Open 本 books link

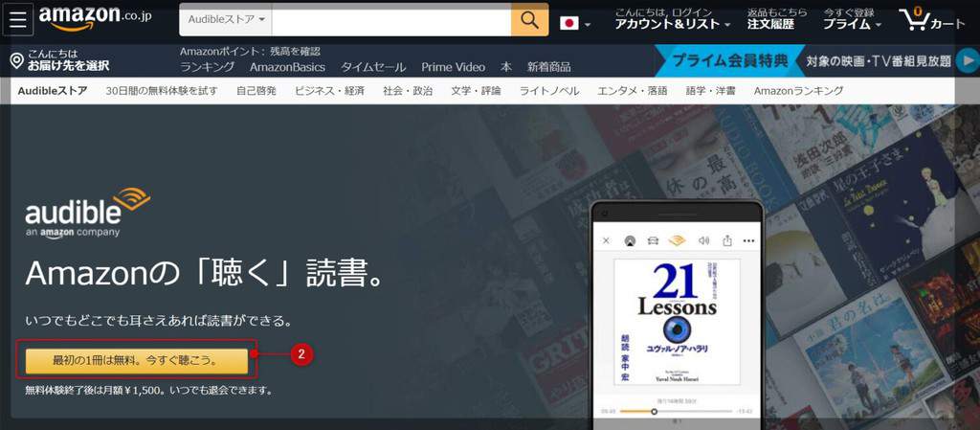506,67
